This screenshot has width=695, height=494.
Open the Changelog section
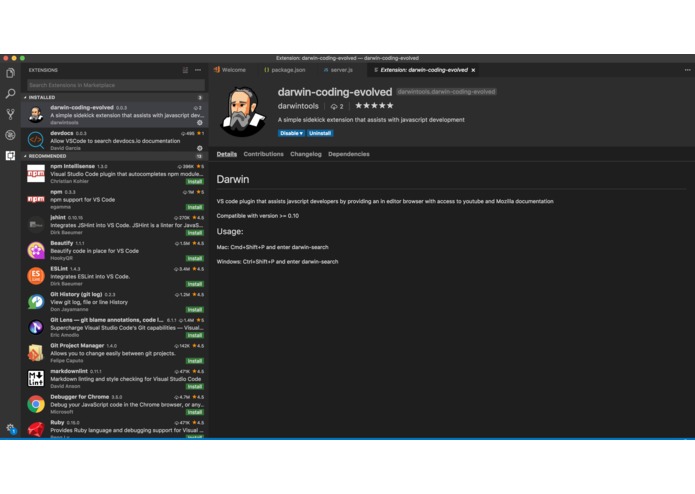click(306, 154)
